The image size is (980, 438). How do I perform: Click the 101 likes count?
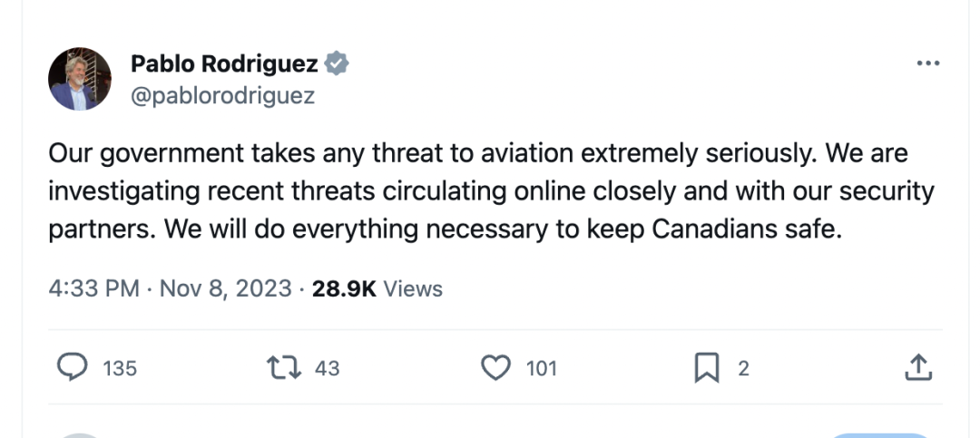[541, 369]
